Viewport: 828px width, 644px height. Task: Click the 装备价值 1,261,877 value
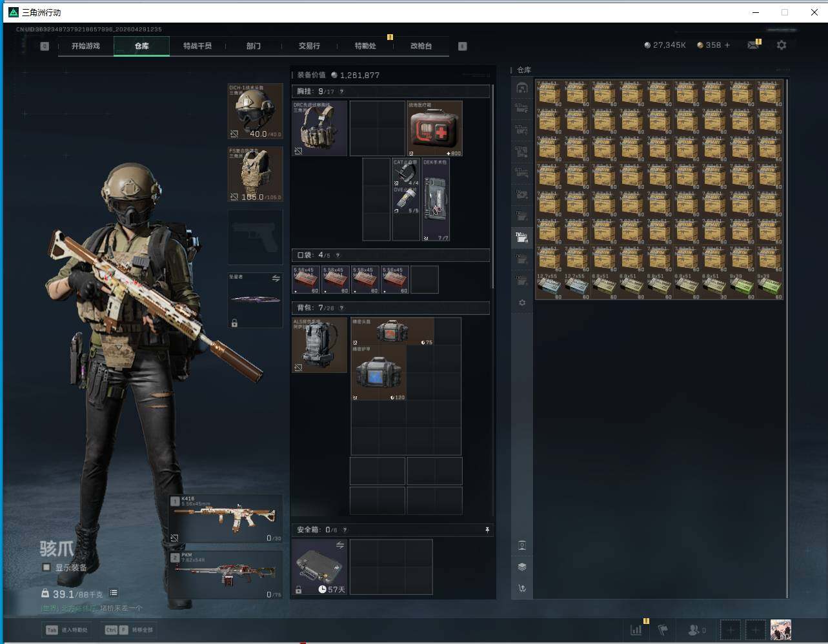pyautogui.click(x=338, y=75)
